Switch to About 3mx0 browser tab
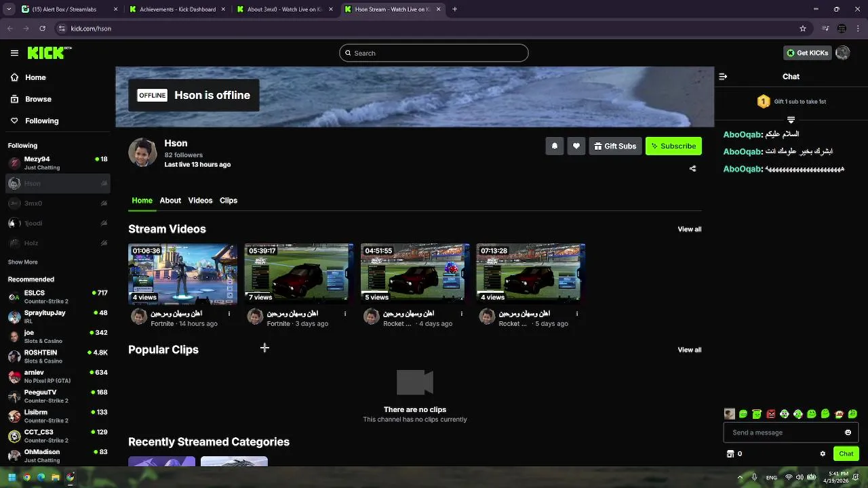 [x=285, y=9]
